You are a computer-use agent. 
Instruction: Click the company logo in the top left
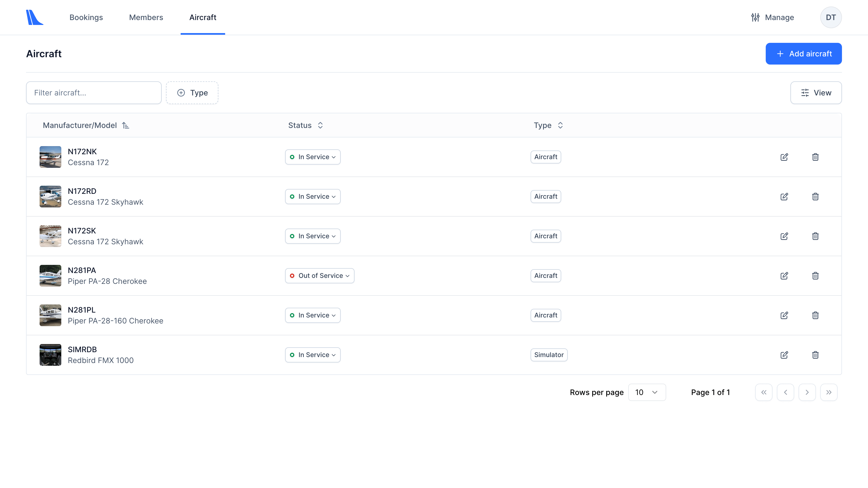pyautogui.click(x=35, y=17)
